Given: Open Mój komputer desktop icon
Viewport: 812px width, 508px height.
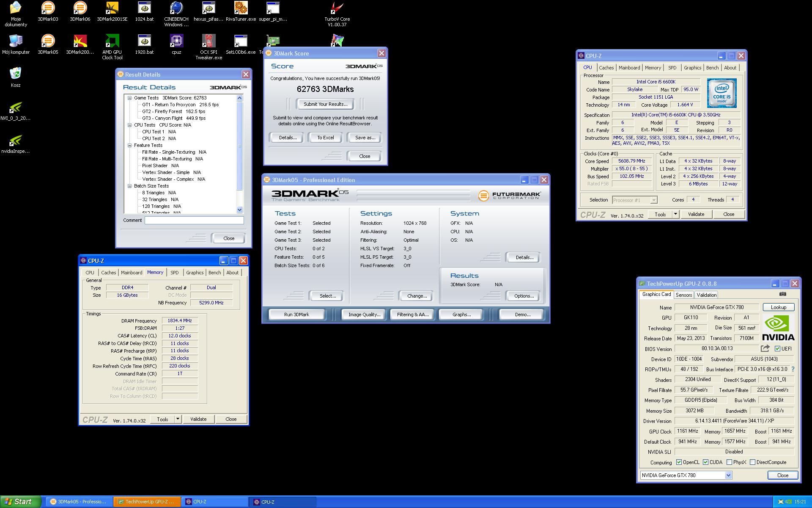Looking at the screenshot, I should point(16,44).
